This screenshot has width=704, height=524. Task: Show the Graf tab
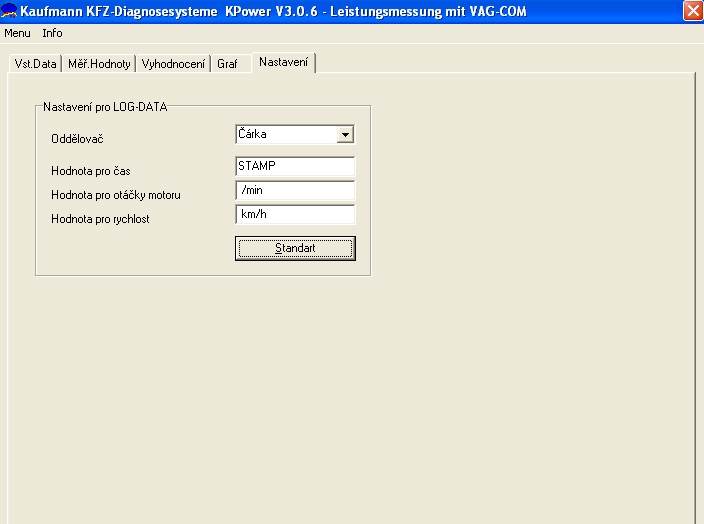[227, 64]
